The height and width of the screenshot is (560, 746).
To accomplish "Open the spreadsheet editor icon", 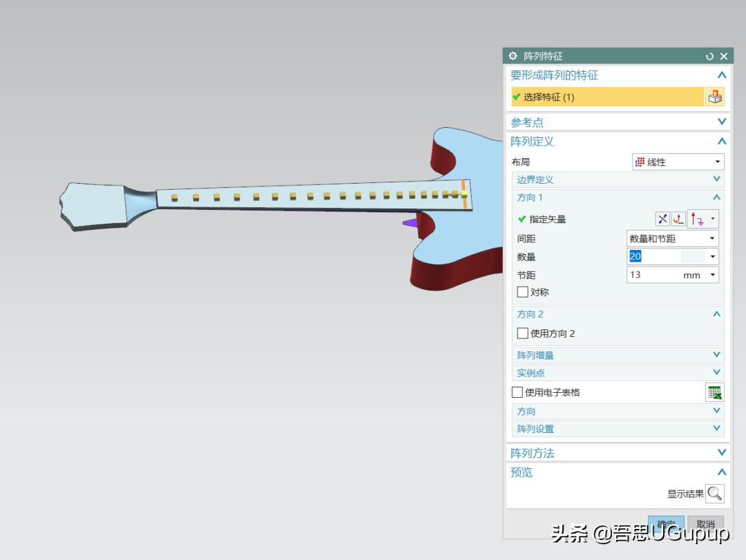I will [715, 392].
